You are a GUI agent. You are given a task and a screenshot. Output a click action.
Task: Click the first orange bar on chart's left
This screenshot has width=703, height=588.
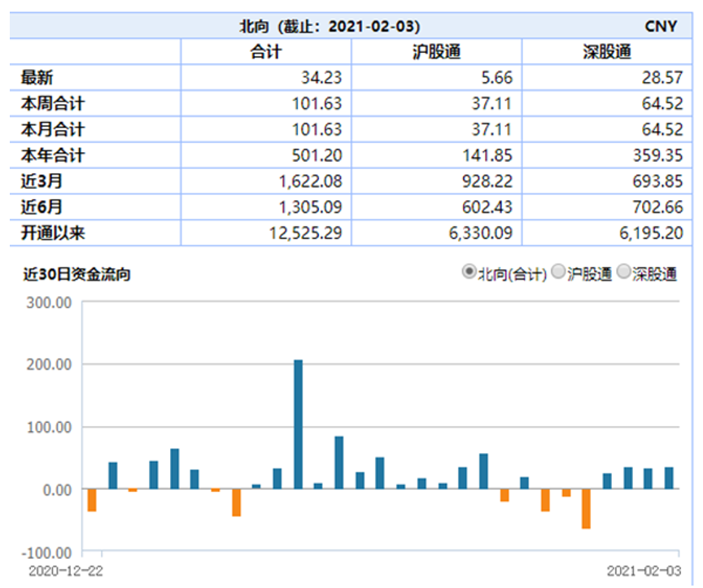pyautogui.click(x=92, y=499)
